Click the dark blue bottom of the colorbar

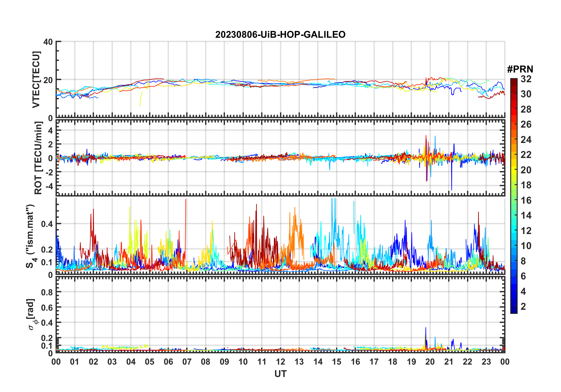point(514,311)
